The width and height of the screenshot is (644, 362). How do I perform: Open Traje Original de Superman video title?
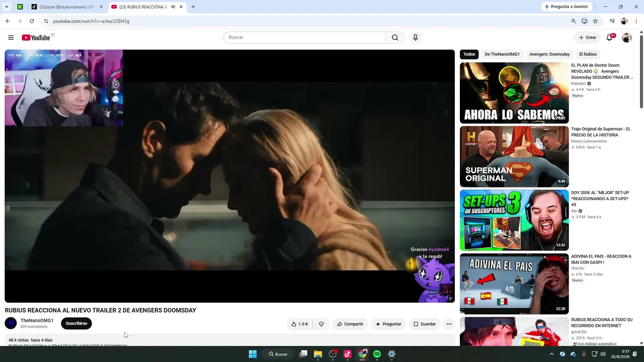point(601,132)
